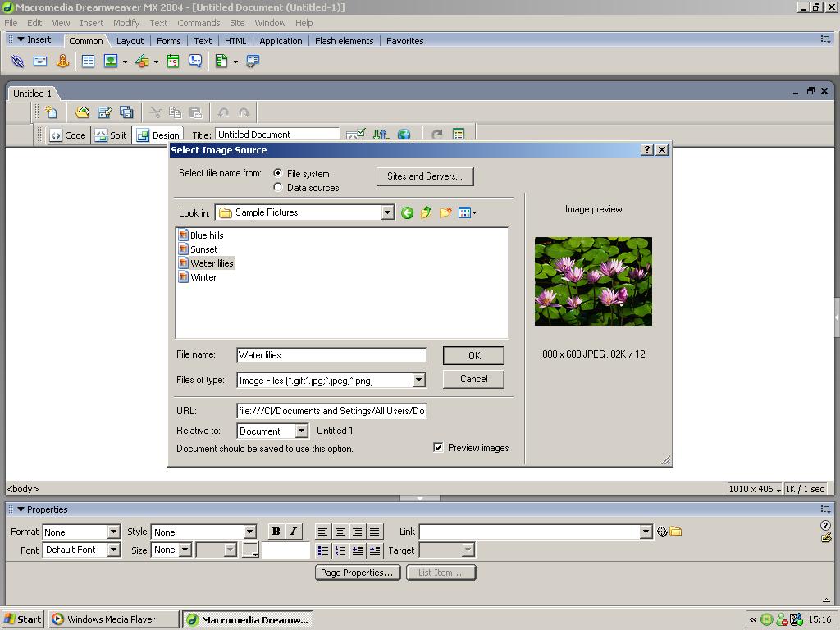Image resolution: width=840 pixels, height=630 pixels.
Task: Select the Data sources radio button
Action: point(278,188)
